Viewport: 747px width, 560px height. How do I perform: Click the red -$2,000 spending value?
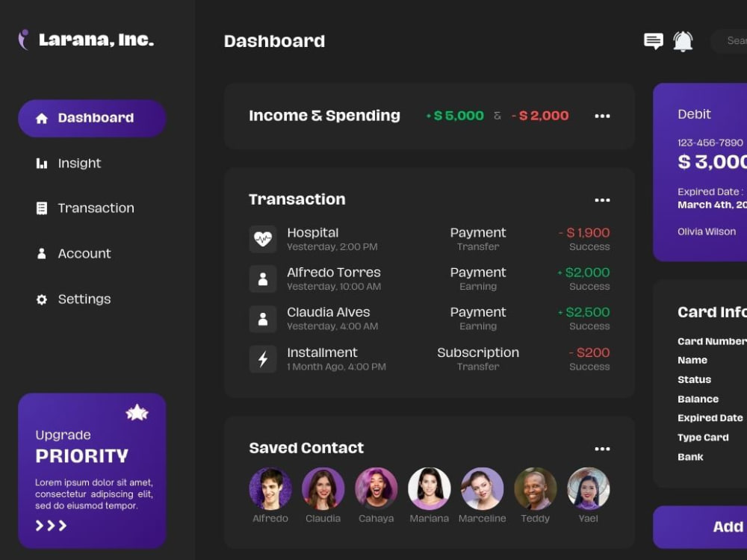click(540, 116)
